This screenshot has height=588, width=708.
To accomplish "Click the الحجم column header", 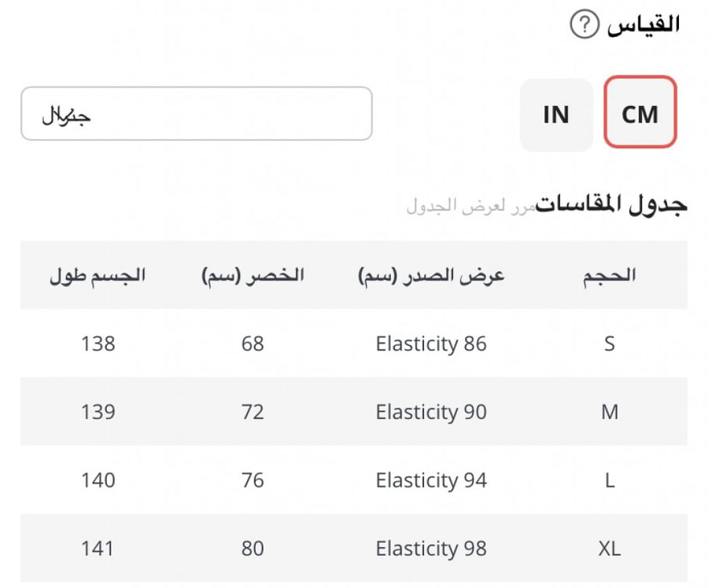I will click(x=609, y=275).
